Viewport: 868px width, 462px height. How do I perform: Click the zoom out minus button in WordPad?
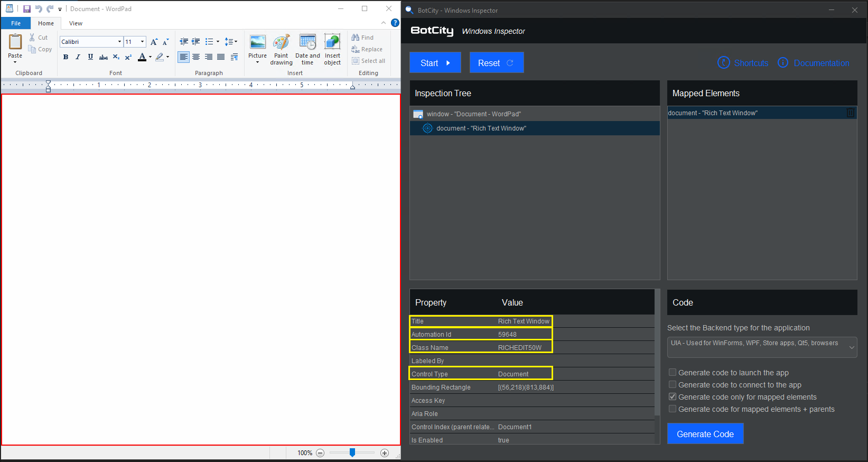pyautogui.click(x=320, y=453)
